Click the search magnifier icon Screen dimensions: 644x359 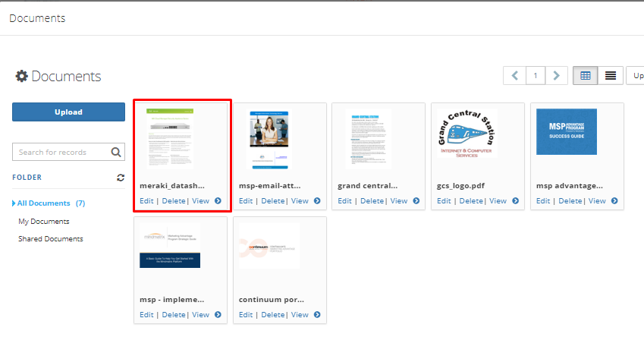[116, 152]
